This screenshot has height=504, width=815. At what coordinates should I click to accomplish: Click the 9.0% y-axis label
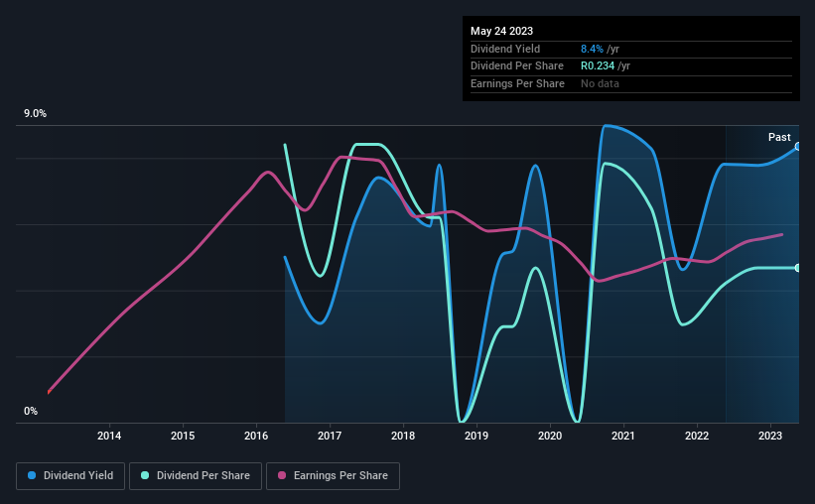35,114
